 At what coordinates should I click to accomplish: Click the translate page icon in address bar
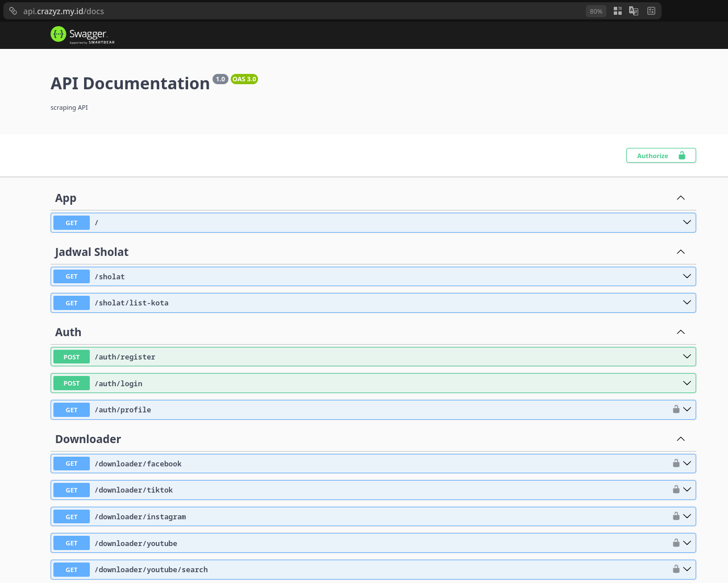click(x=634, y=11)
